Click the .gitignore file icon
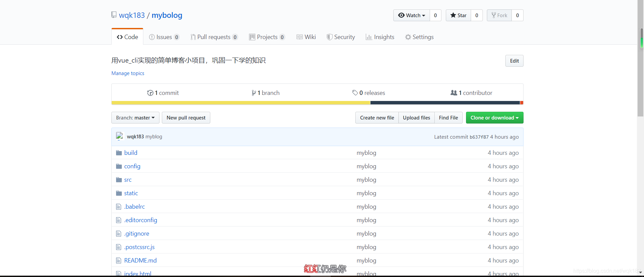The height and width of the screenshot is (277, 644). coord(118,234)
